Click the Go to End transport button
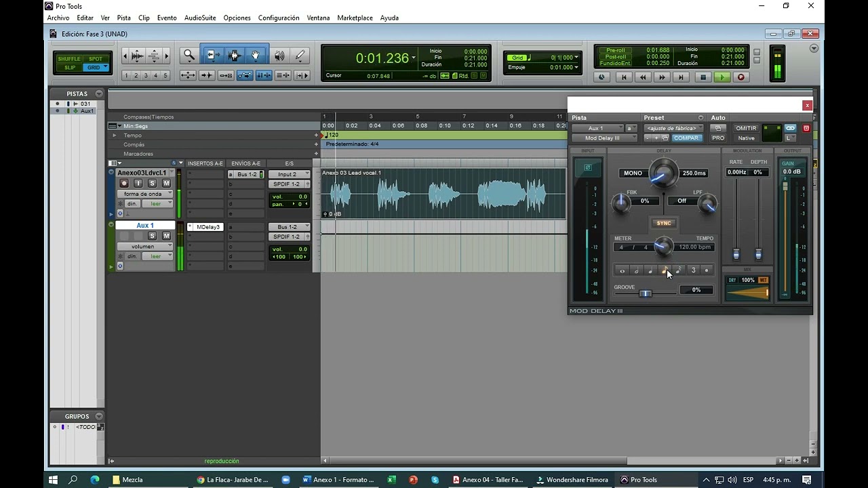 pos(681,77)
